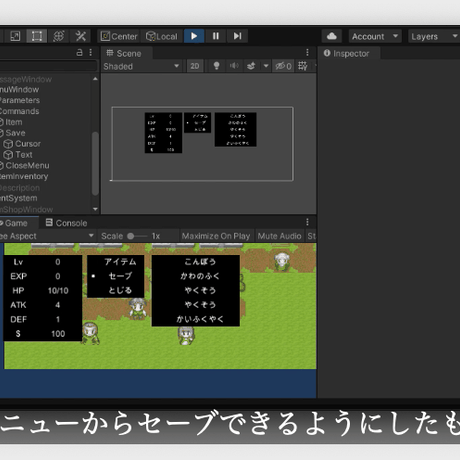The height and width of the screenshot is (460, 460).
Task: Click the Text object cube icon
Action: coord(8,155)
